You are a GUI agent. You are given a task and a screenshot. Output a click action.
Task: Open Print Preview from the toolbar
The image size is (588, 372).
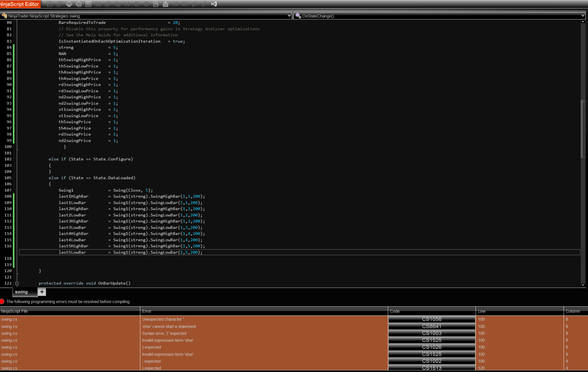[79, 4]
